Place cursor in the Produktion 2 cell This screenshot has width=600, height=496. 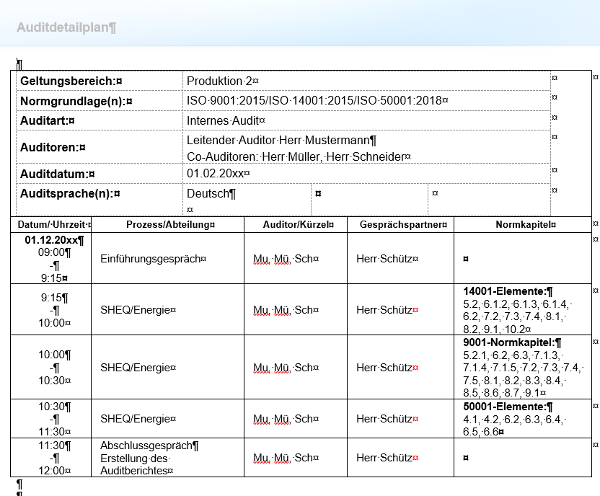tap(222, 80)
